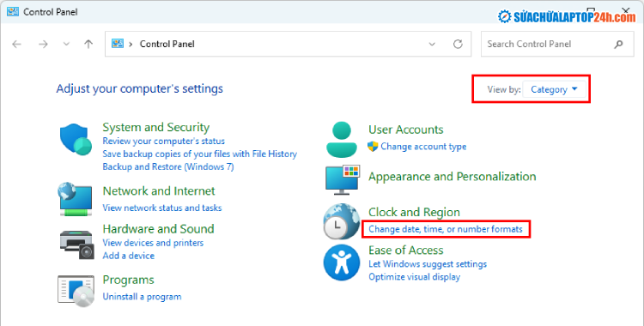644x326 pixels.
Task: Refresh the Control Panel view
Action: (x=458, y=44)
